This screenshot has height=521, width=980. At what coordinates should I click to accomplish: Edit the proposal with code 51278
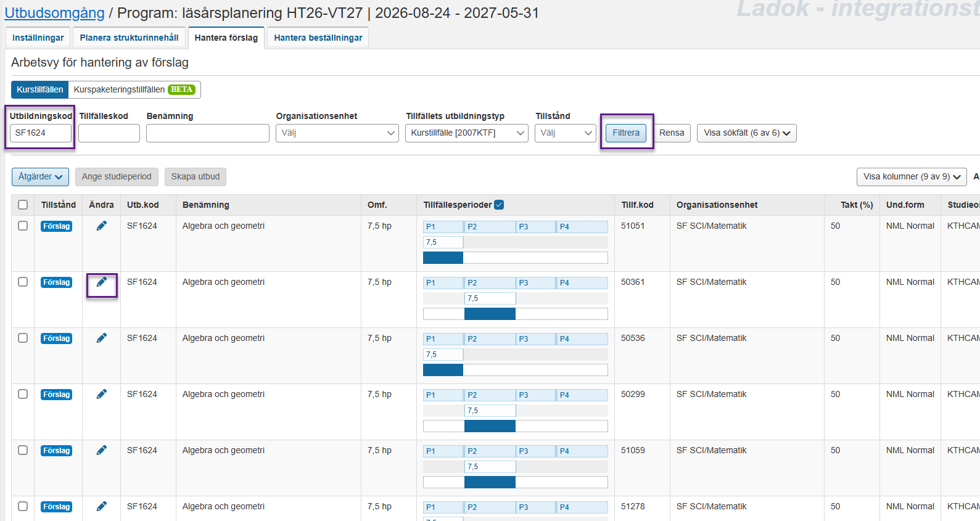(102, 507)
